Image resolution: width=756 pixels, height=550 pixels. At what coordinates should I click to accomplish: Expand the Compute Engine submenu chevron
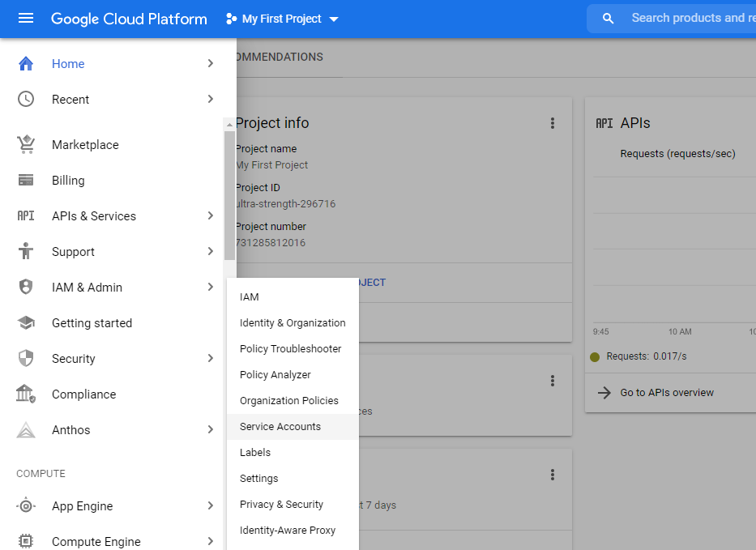point(210,541)
